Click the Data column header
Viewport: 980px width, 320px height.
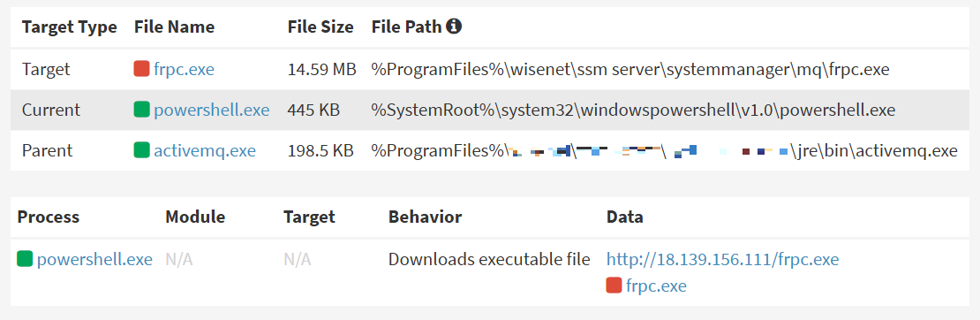tap(624, 217)
